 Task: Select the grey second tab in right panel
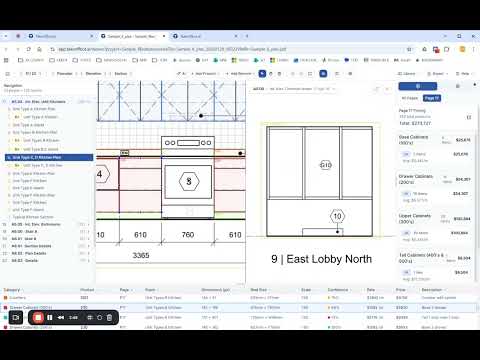[x=458, y=86]
